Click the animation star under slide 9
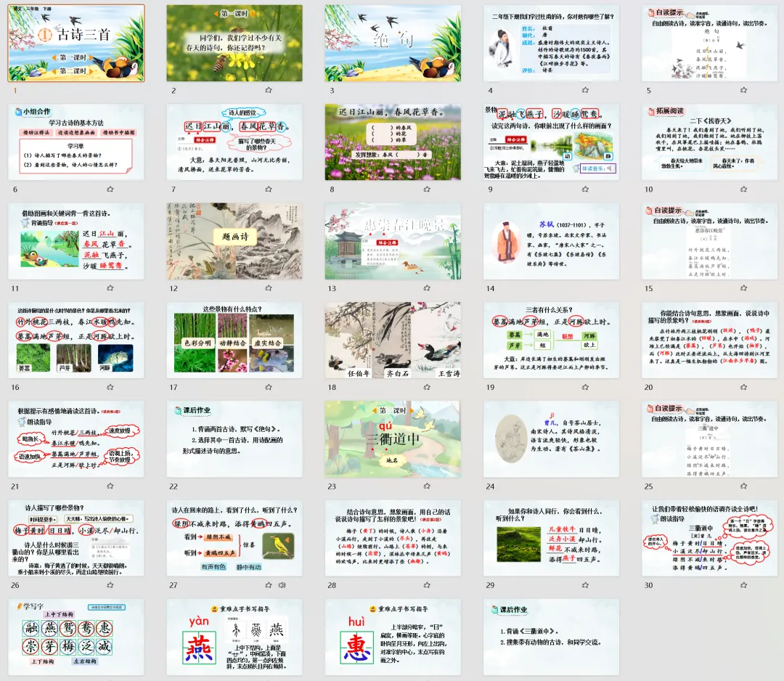This screenshot has height=681, width=784. [585, 189]
